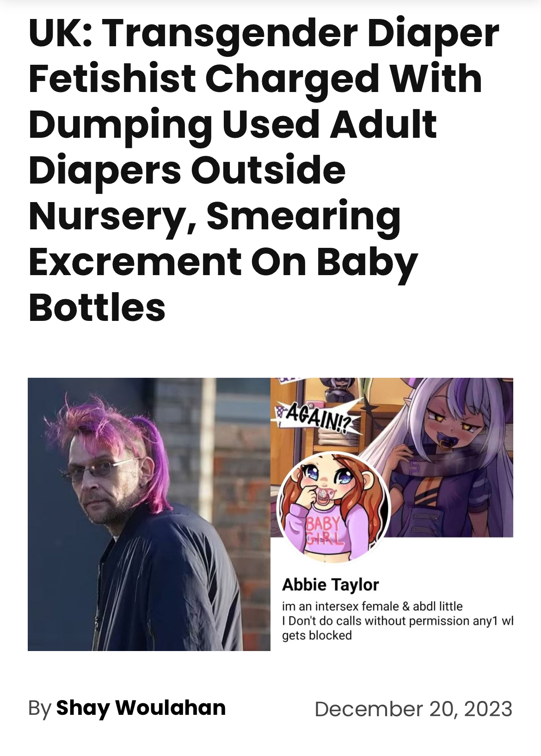
Task: Open the author link Shay Woulahan
Action: (x=141, y=708)
